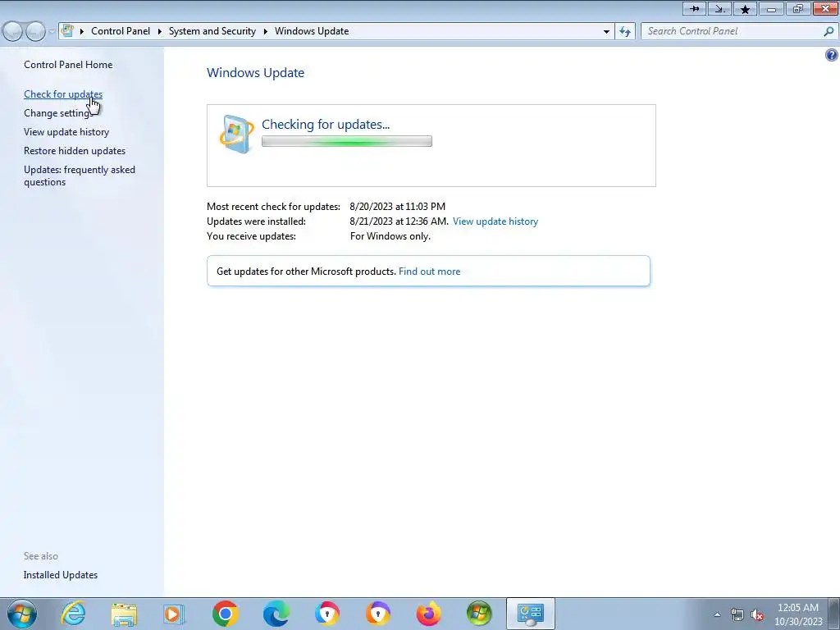The image size is (840, 630).
Task: Click the Windows Start orb
Action: pyautogui.click(x=22, y=614)
